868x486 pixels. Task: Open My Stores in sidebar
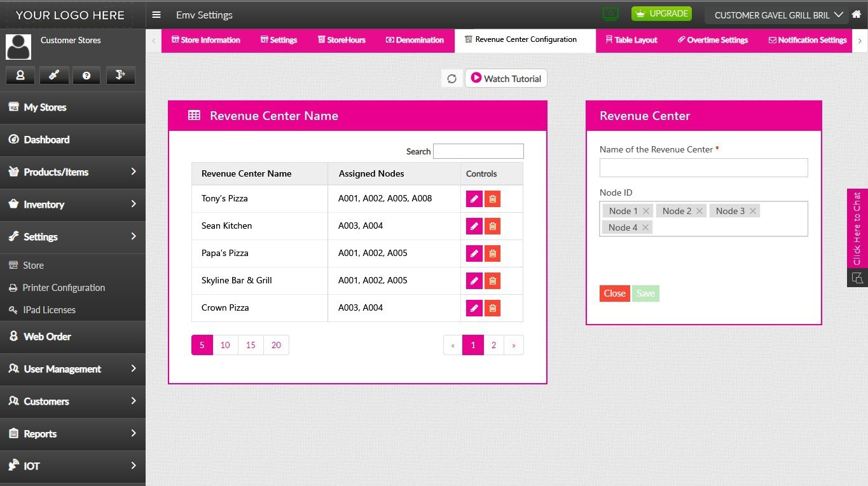coord(72,107)
